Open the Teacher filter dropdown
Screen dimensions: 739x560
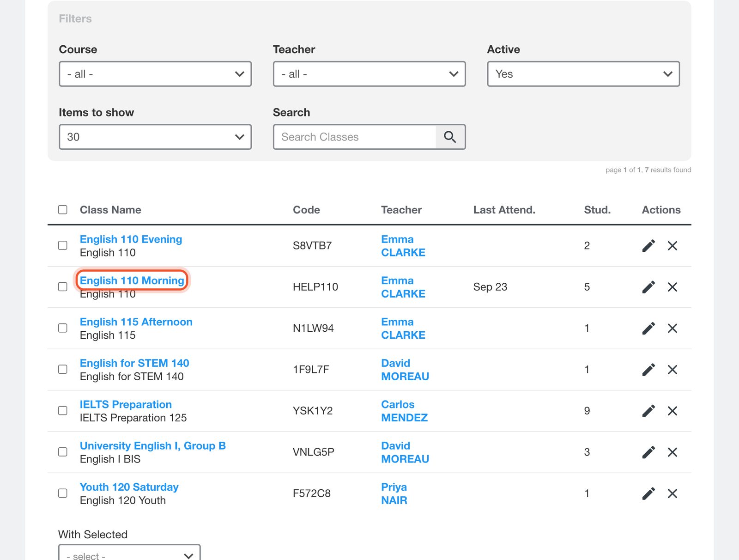click(369, 74)
